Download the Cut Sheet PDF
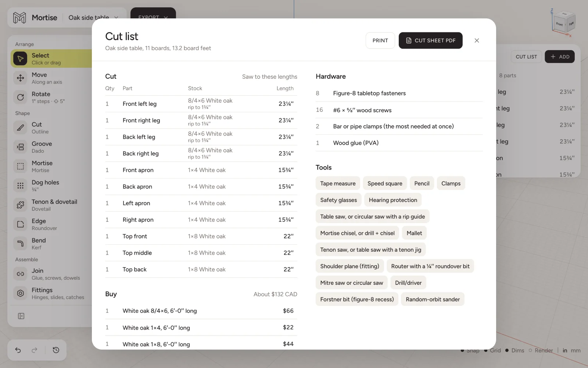This screenshot has height=368, width=588. coord(430,40)
